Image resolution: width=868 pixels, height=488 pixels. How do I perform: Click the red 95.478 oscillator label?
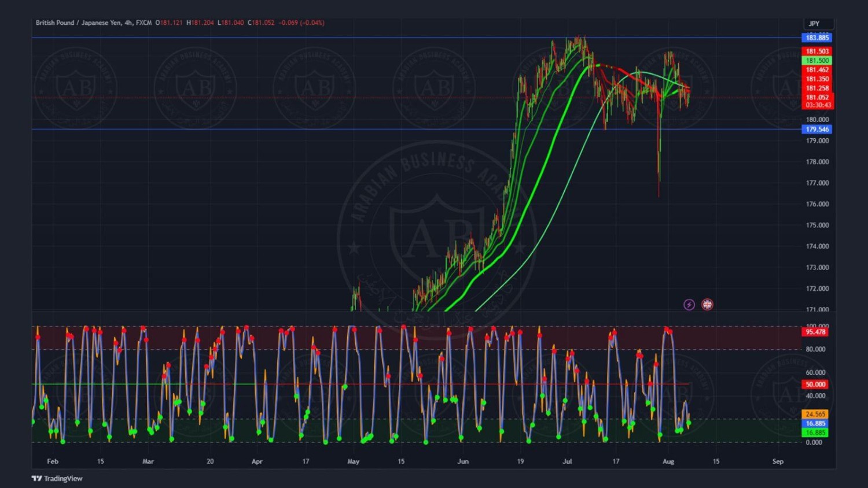(815, 332)
